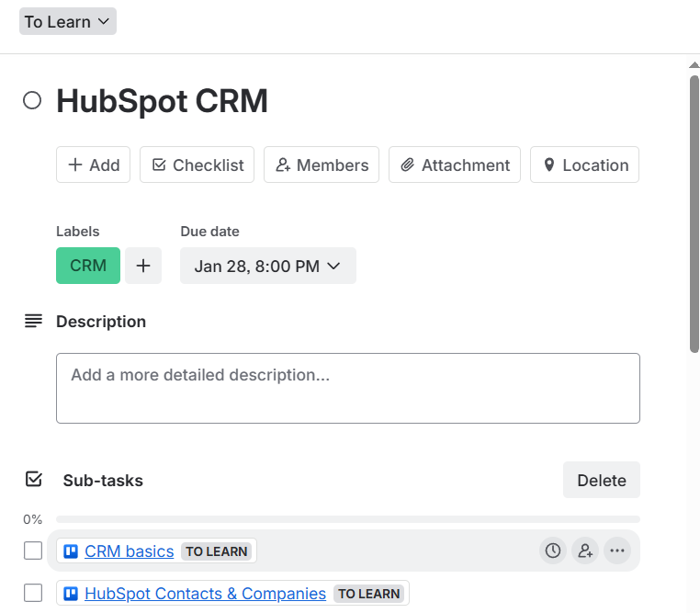Delete the Sub-tasks checklist
The width and height of the screenshot is (700, 613).
(x=602, y=480)
